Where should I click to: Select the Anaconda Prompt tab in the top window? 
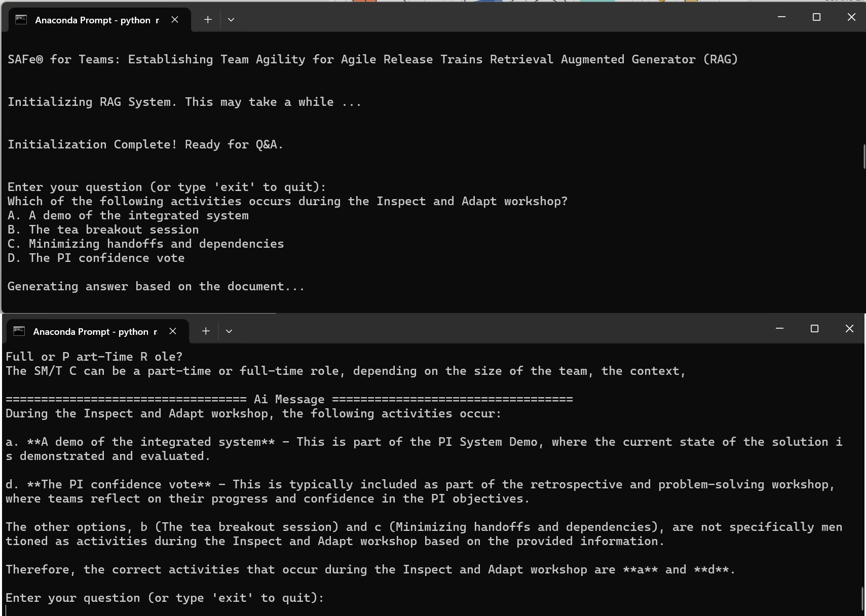pos(96,20)
